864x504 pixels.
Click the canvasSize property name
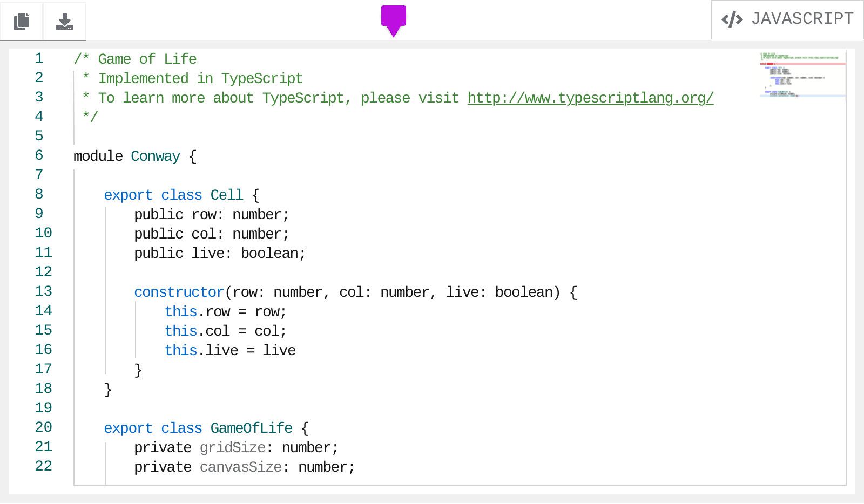pyautogui.click(x=240, y=467)
